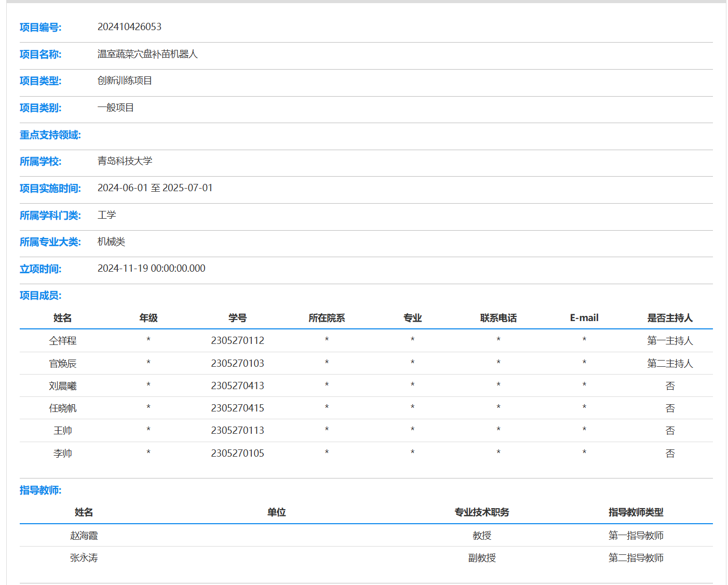
Task: Click the 联系电话 column header
Action: (498, 318)
